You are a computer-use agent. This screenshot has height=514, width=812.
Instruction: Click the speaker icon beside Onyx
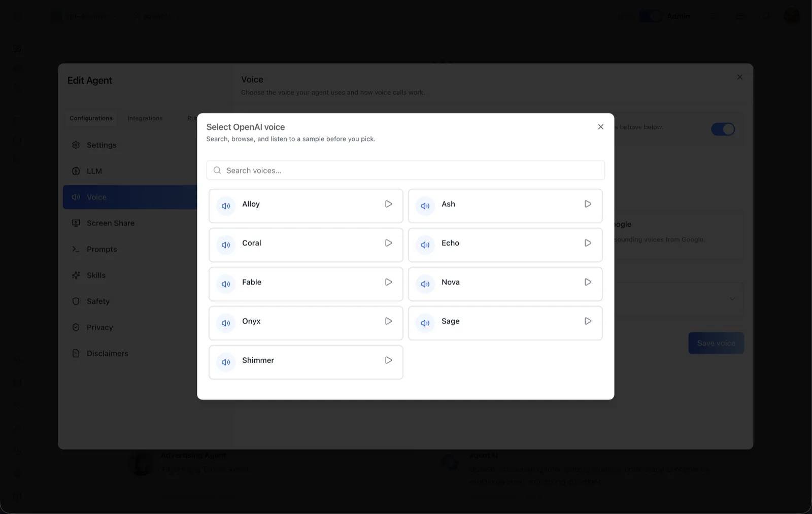(x=226, y=323)
